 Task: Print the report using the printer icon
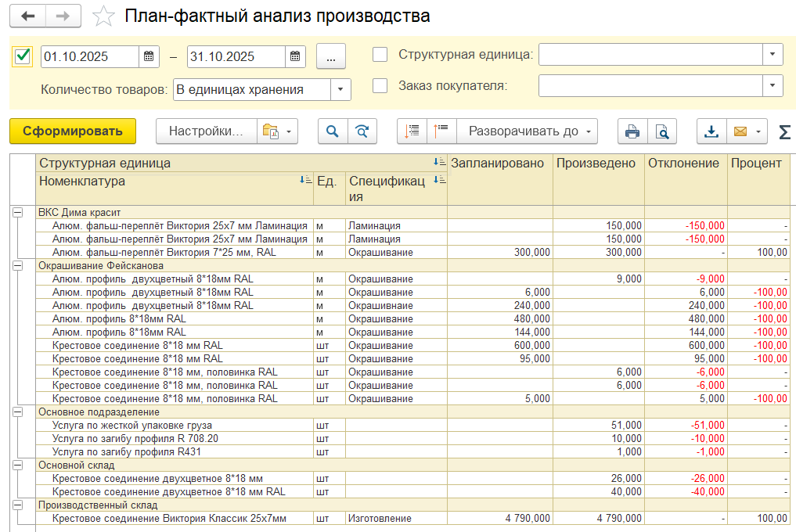coord(632,131)
